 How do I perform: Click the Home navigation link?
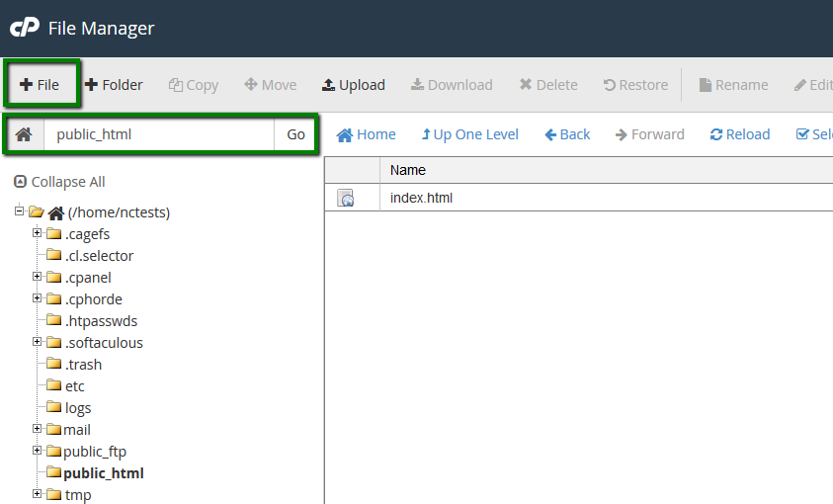tap(367, 134)
